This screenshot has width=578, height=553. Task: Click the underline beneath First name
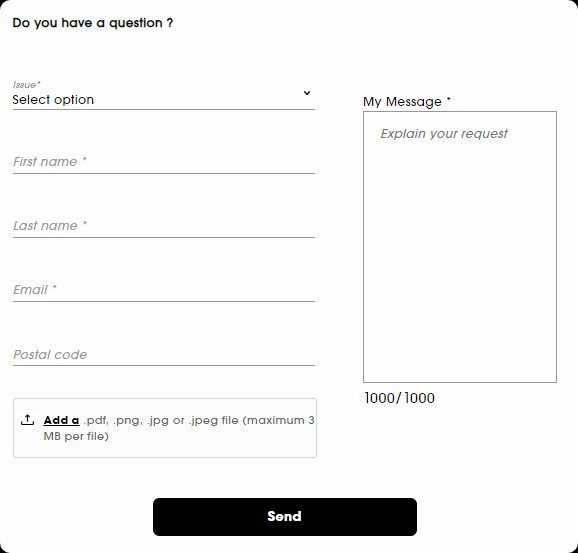(164, 173)
